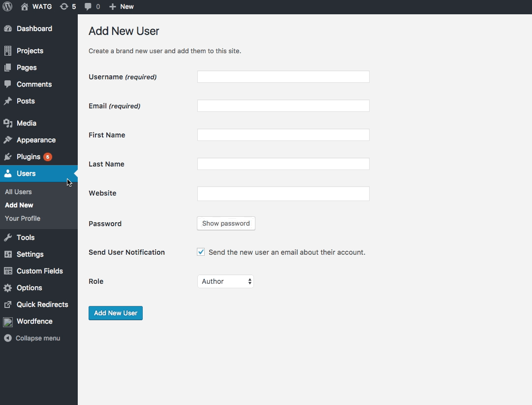Image resolution: width=532 pixels, height=405 pixels.
Task: Open Media via its sidebar icon
Action: [8, 123]
